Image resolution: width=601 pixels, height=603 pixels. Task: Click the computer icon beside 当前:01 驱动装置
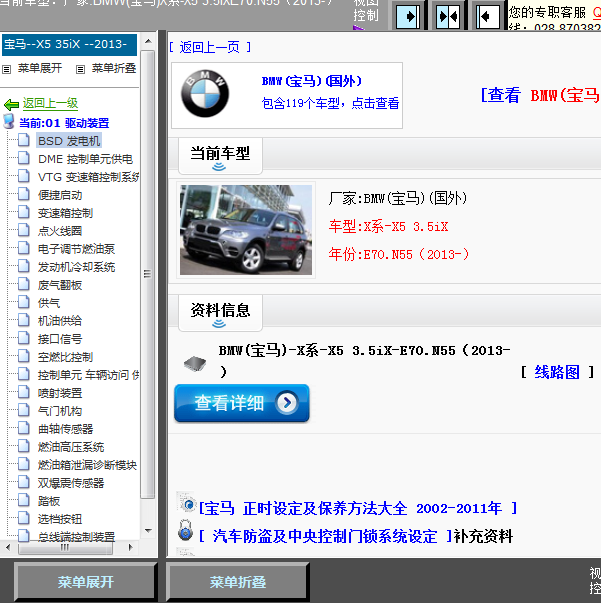pos(8,121)
